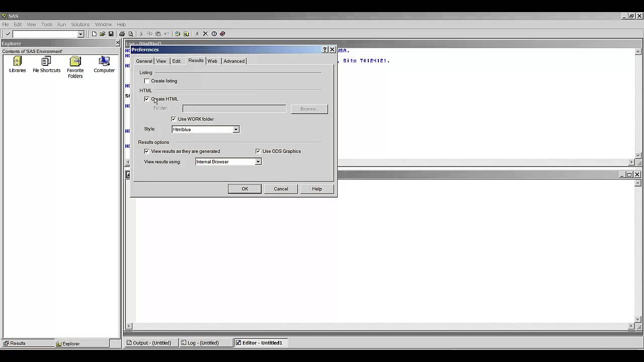The height and width of the screenshot is (362, 644).
Task: Select the Results tab in Preferences
Action: pos(196,61)
